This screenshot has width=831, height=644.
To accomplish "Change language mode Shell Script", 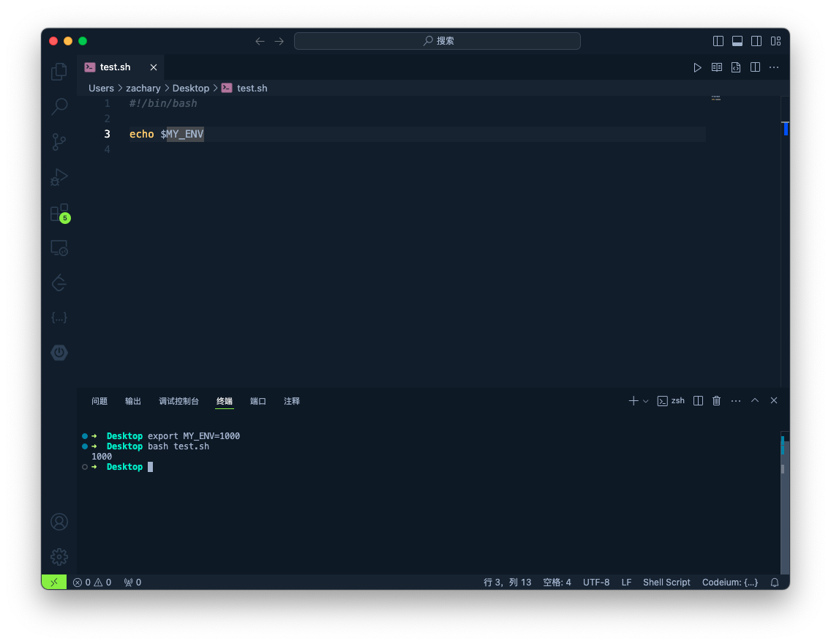I will point(666,583).
